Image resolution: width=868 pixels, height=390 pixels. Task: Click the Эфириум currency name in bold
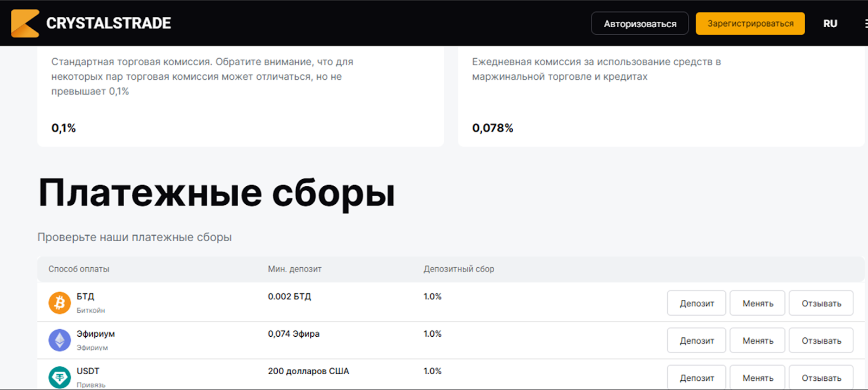pos(95,334)
